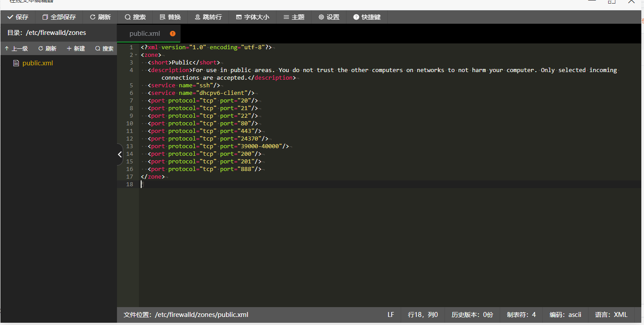Image resolution: width=644 pixels, height=325 pixels.
Task: Click the port="80" line
Action: 203,123
